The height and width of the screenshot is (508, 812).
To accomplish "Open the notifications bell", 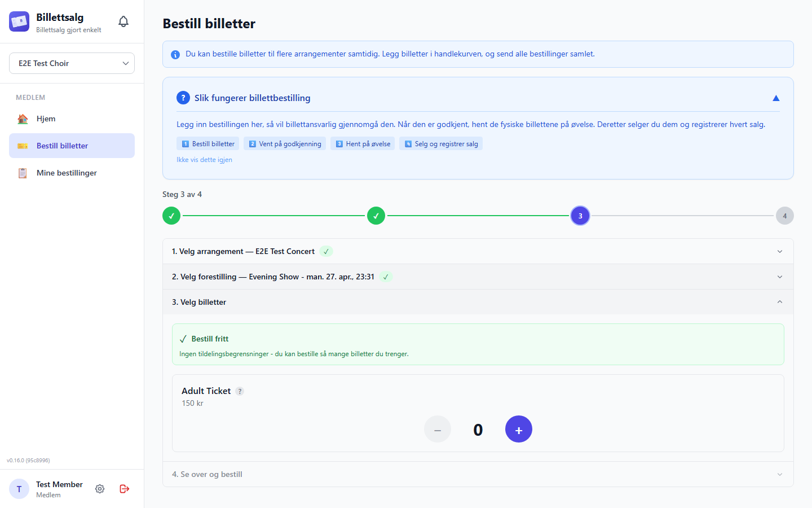I will point(123,21).
